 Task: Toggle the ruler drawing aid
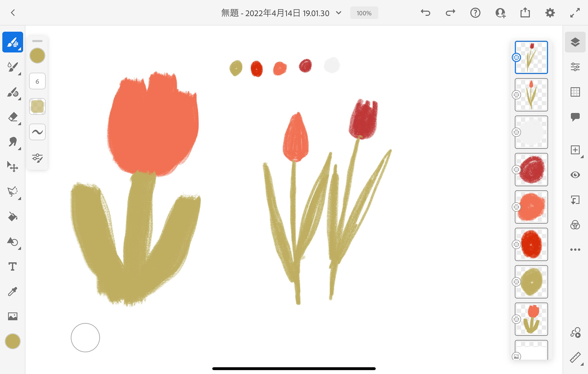tap(575, 357)
